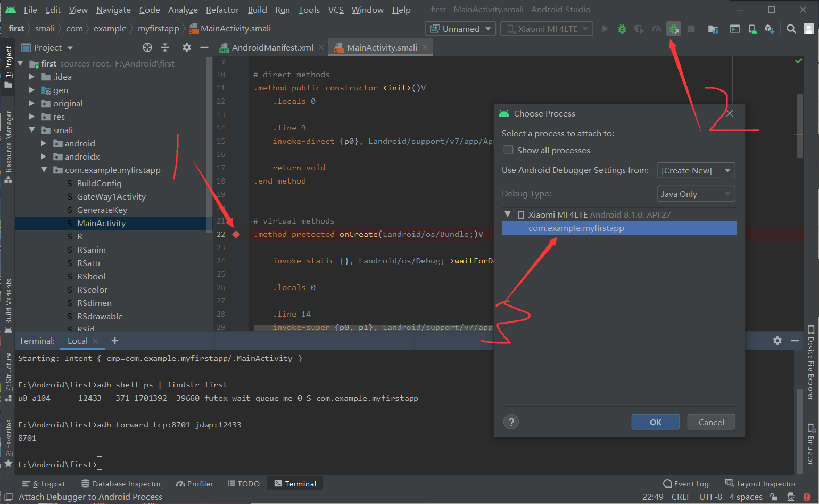Enable Show all processes checkbox

508,150
